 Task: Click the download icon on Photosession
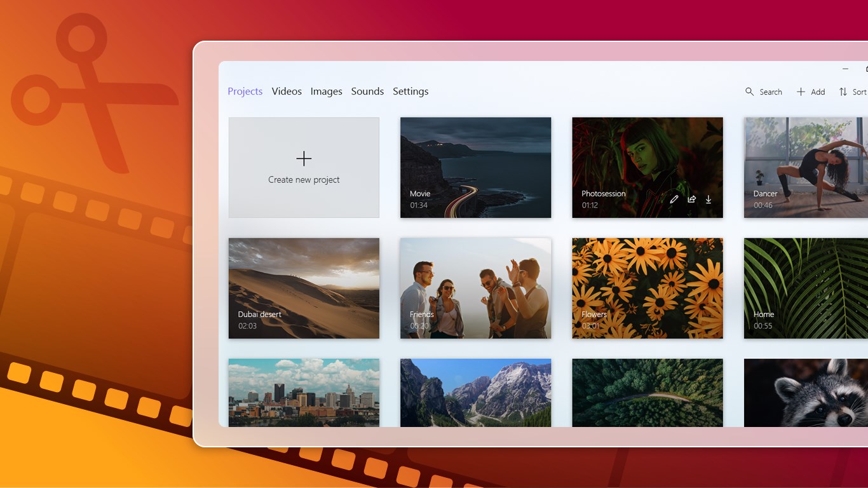(709, 200)
